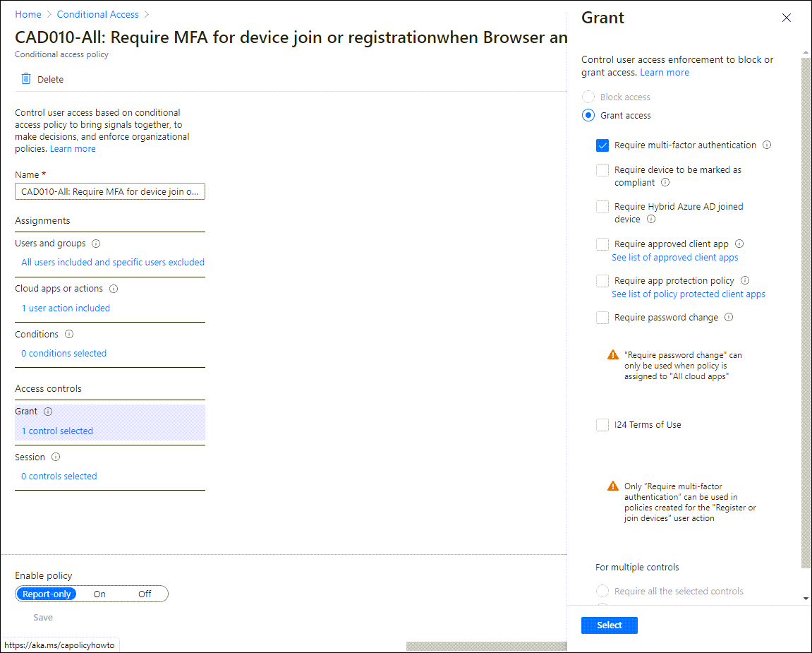
Task: Click the "Assignments" section heading
Action: [x=42, y=220]
